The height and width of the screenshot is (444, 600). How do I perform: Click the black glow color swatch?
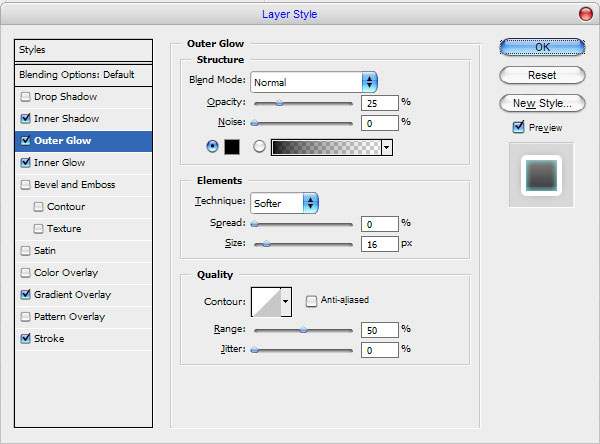point(232,147)
